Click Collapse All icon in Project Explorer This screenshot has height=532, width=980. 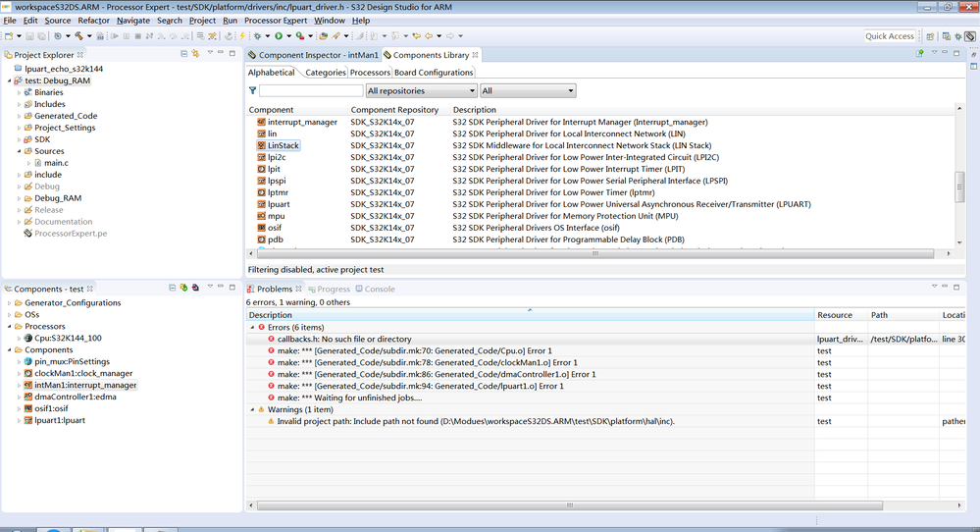[183, 54]
